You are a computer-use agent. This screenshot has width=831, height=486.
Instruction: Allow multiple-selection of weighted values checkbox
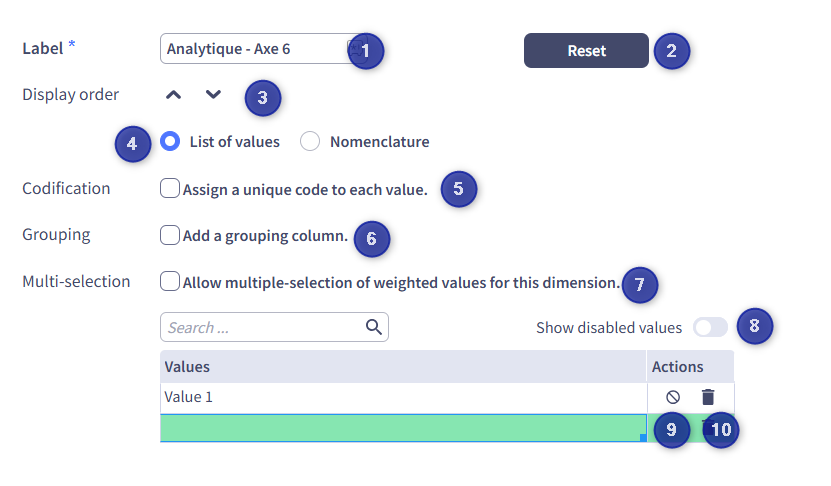pyautogui.click(x=170, y=282)
